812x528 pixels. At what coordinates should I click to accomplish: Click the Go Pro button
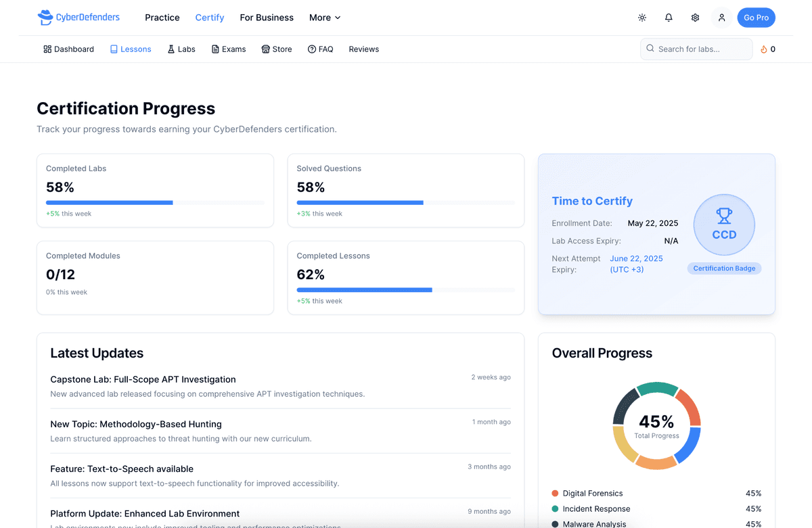click(756, 18)
